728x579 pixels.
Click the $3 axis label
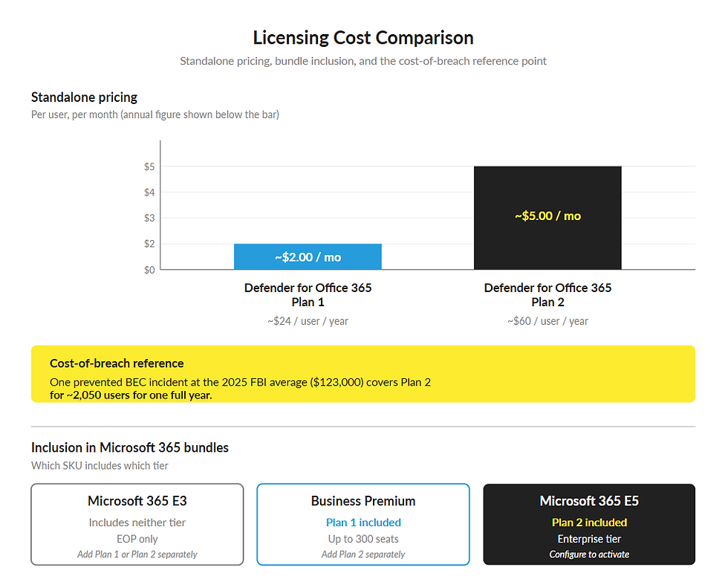tap(149, 218)
